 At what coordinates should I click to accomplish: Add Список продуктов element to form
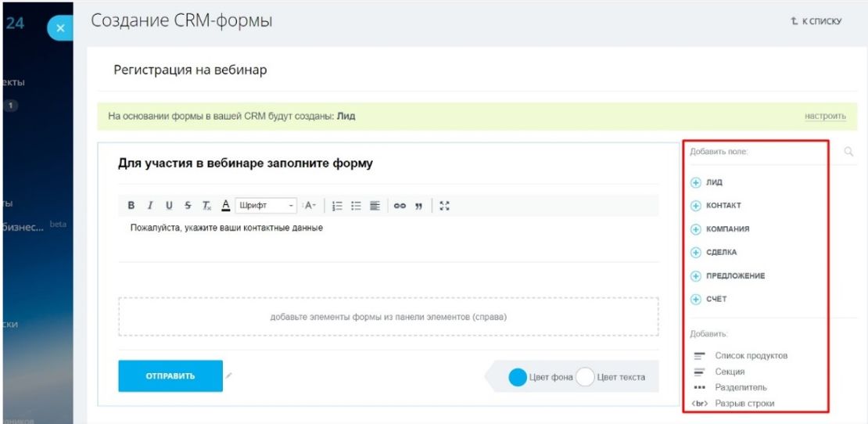tap(740, 355)
